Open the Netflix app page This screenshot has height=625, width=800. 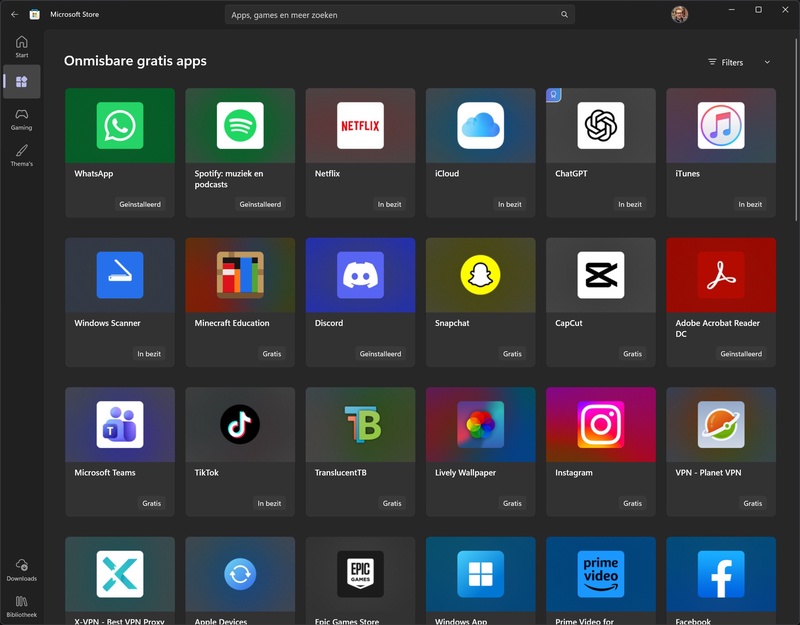tap(360, 150)
